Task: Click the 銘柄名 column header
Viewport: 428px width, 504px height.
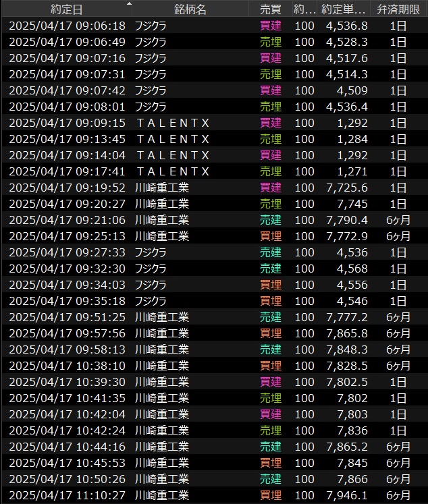Action: coord(190,9)
